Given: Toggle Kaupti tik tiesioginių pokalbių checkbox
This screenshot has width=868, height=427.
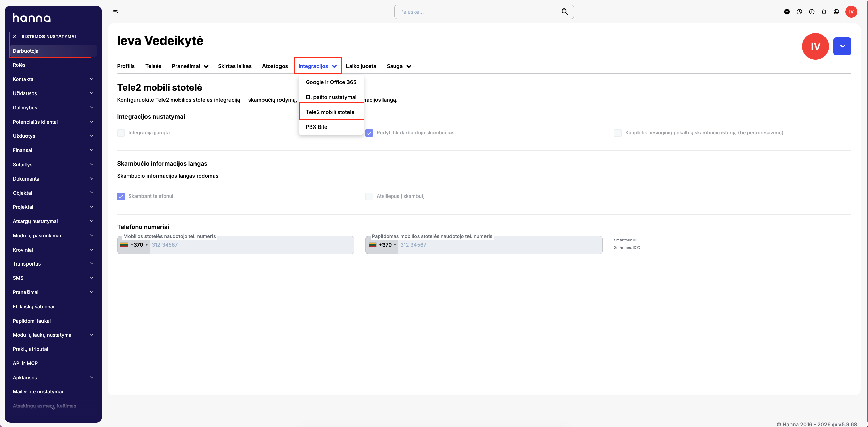Looking at the screenshot, I should click(618, 133).
